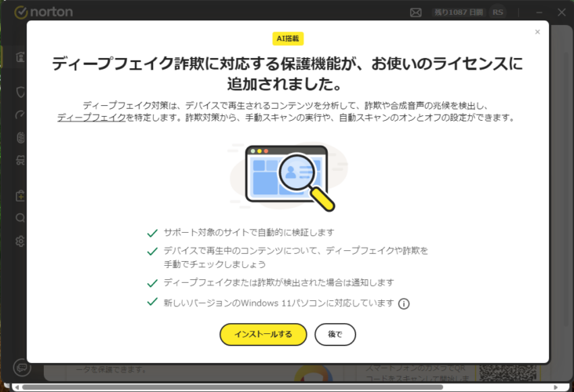Click text ディープフェイクまたは詐欺が検出された場合は通知します
The image size is (574, 392).
[x=278, y=282]
